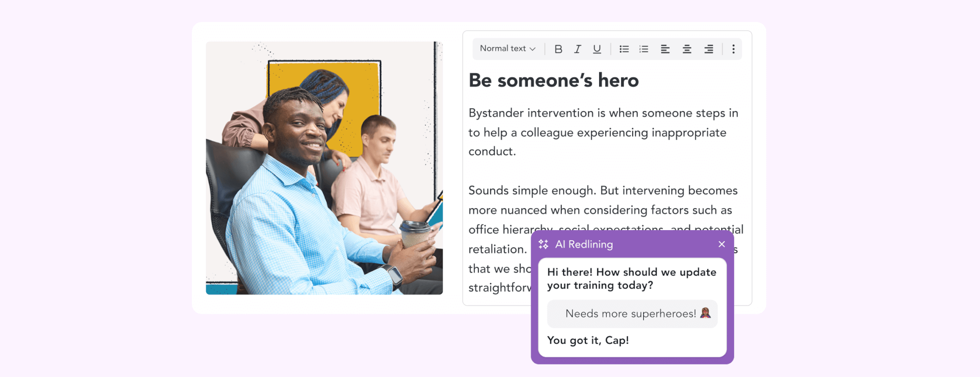
Task: Insert a bulleted list
Action: pyautogui.click(x=624, y=49)
